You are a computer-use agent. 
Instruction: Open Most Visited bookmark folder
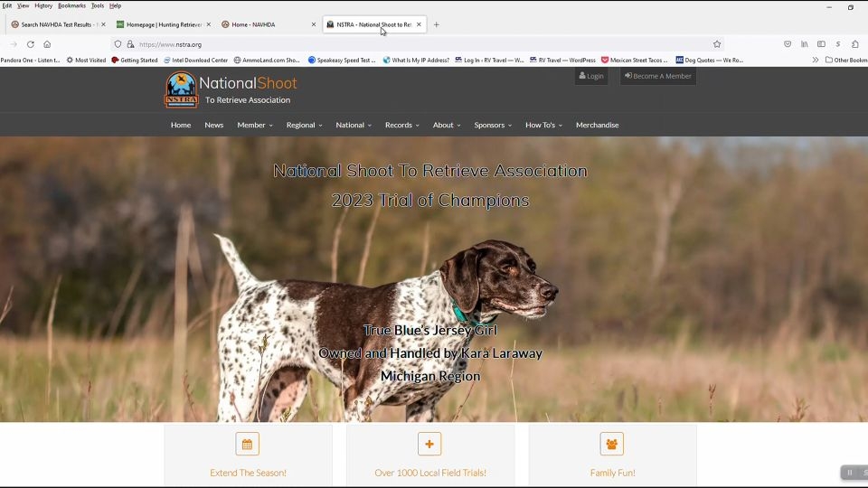[x=86, y=60]
